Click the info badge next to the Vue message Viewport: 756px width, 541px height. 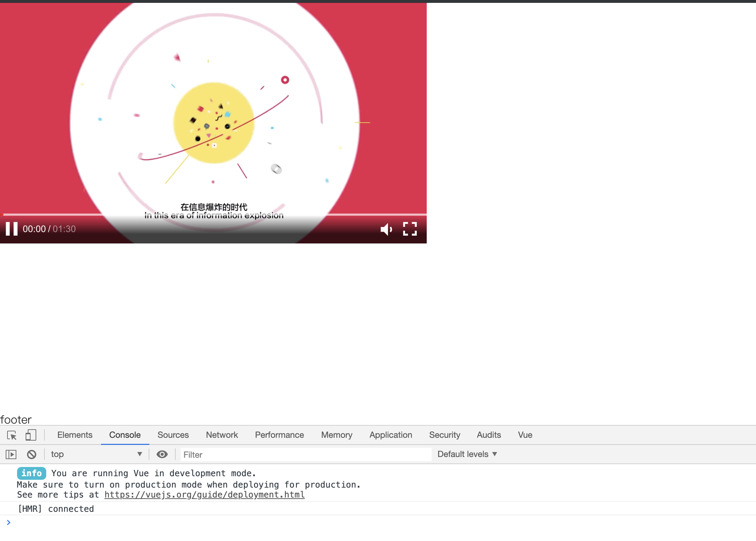[32, 473]
